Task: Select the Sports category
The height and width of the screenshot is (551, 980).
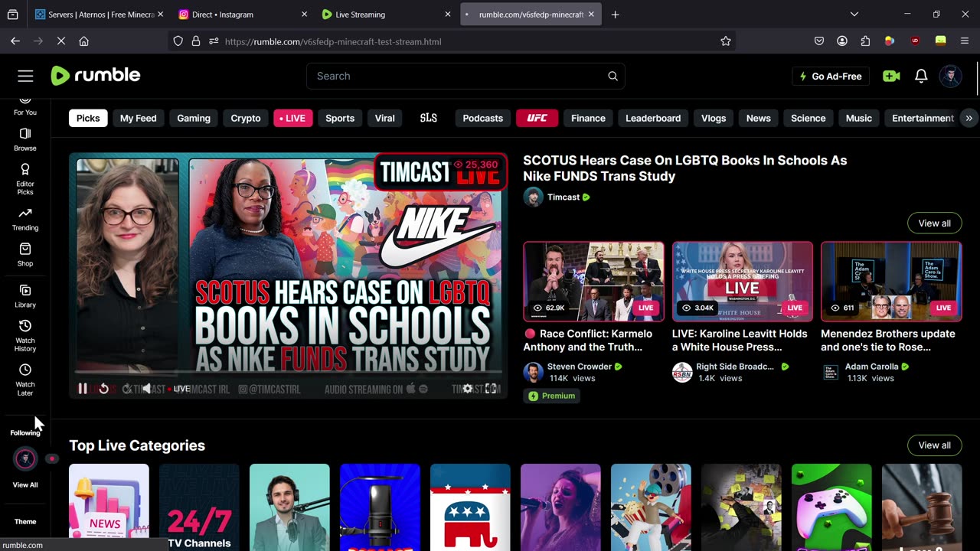Action: tap(340, 118)
